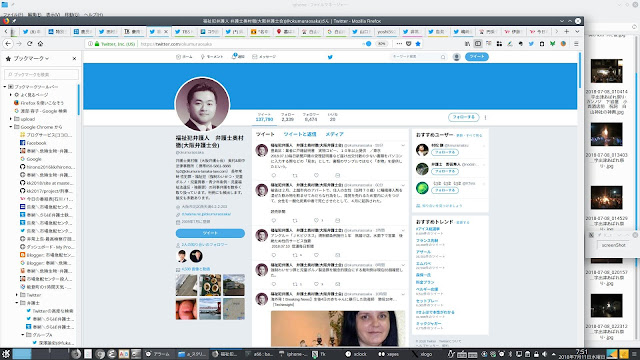
Task: Open the モーメント nav item
Action: [212, 57]
